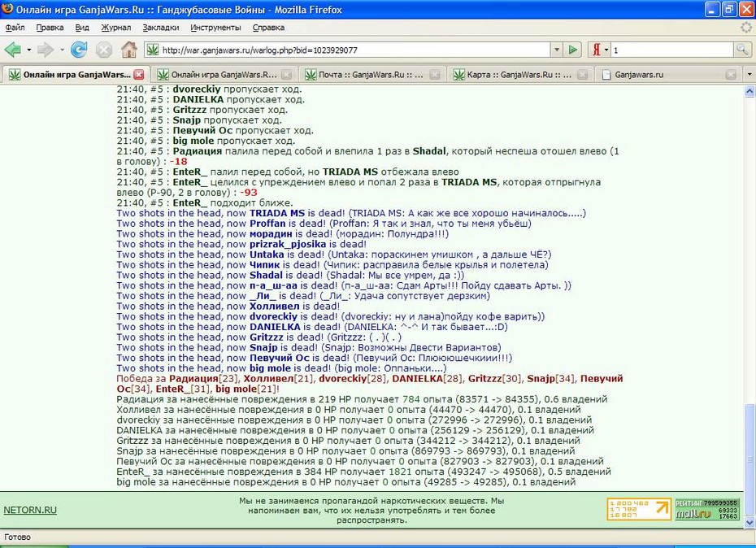Click the search input field
Screen dimensions: 756x548
(x=672, y=50)
